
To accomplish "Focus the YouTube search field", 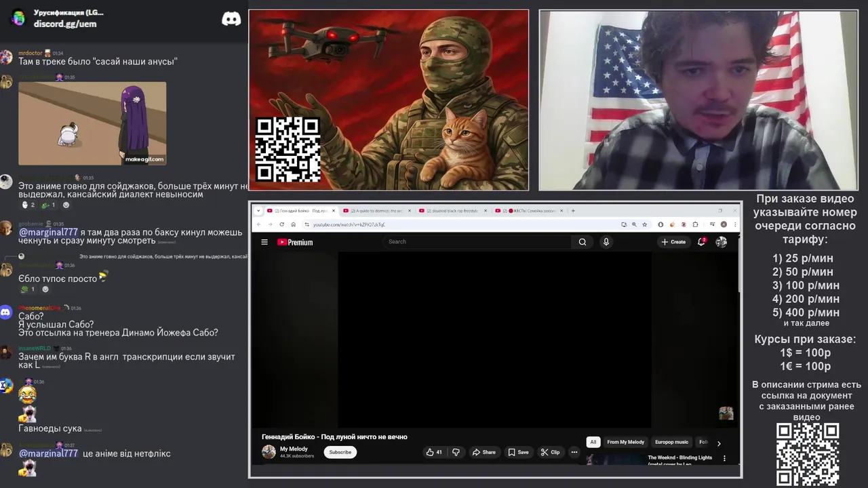I will click(x=478, y=242).
